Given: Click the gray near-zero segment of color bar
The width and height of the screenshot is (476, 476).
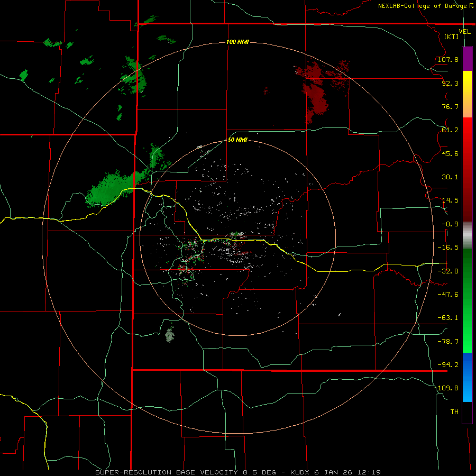Looking at the screenshot, I should (x=467, y=235).
